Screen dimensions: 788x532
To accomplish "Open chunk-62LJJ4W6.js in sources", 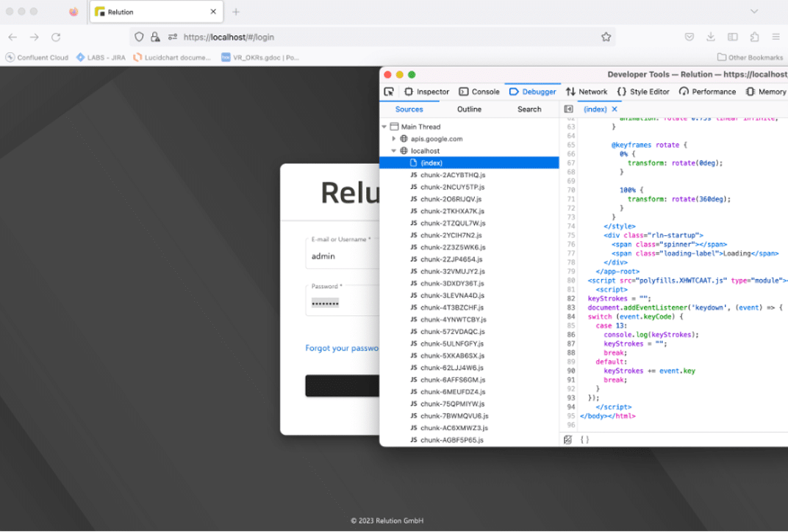I will [x=452, y=367].
